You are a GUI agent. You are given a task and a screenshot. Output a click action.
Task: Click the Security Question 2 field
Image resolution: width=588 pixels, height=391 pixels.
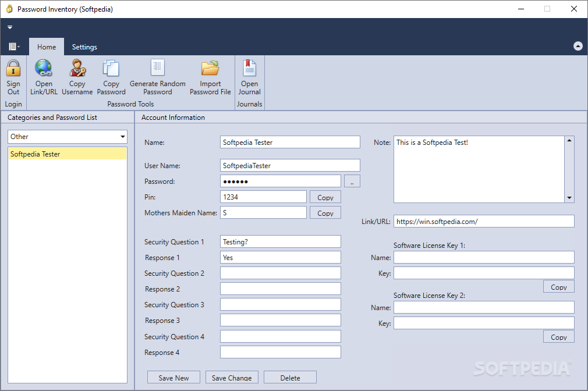click(x=281, y=273)
